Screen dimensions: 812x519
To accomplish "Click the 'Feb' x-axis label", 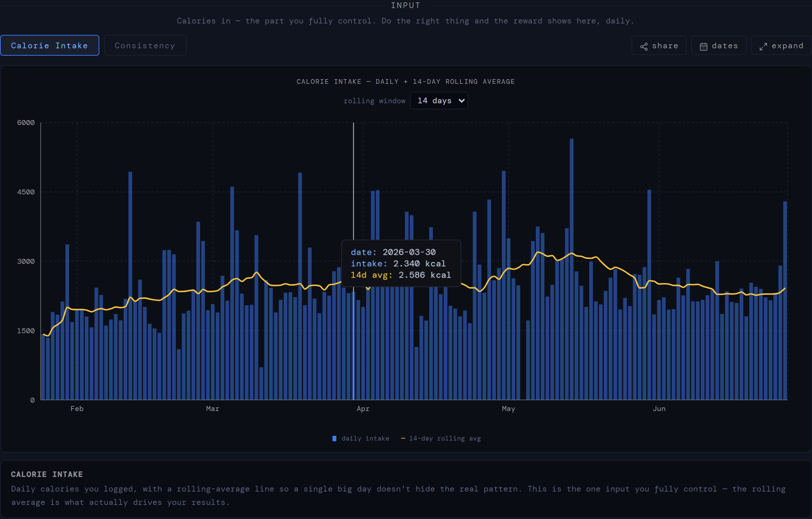I will (77, 409).
